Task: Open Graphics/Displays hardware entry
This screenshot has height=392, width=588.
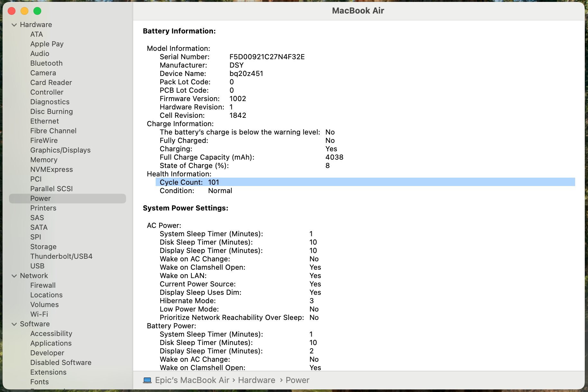Action: click(x=60, y=150)
